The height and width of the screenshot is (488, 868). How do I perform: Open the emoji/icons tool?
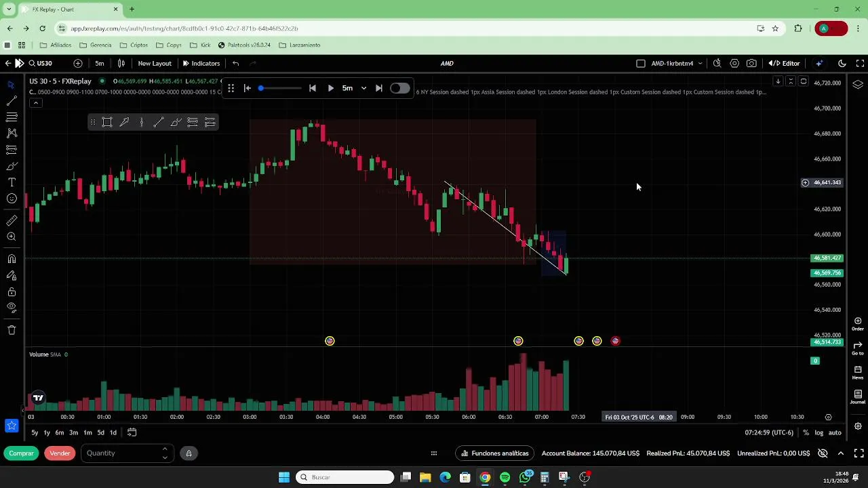(x=12, y=199)
